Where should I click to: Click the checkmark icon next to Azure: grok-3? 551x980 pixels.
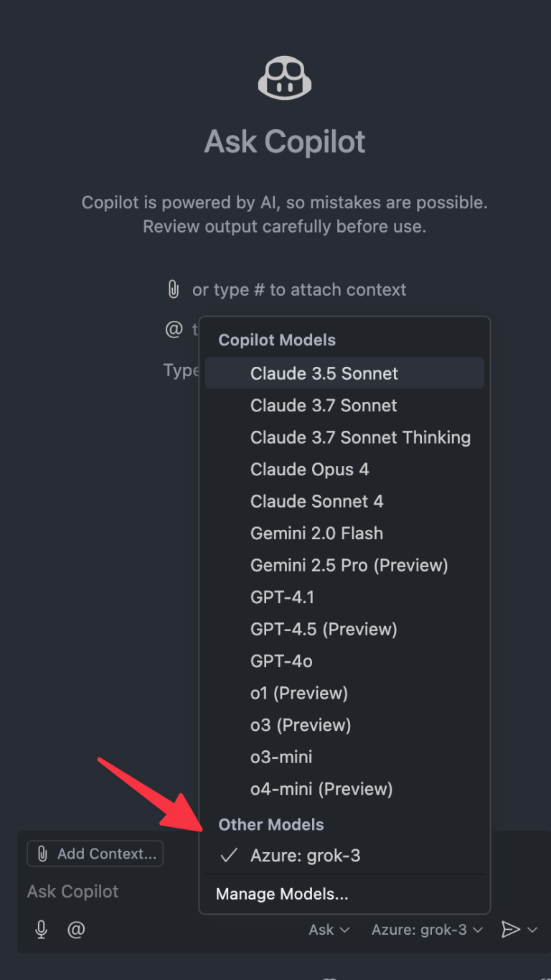pos(228,855)
